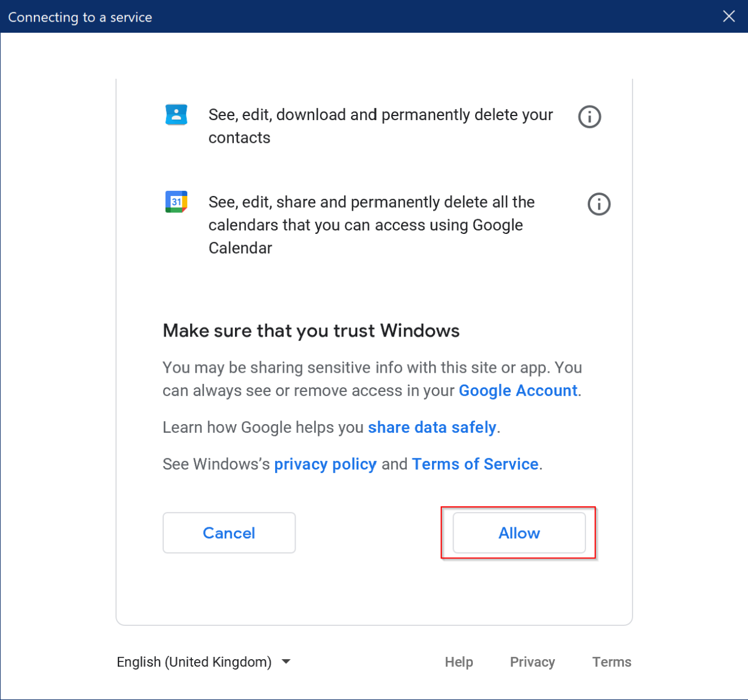
Task: Close the Connecting to a service window
Action: [x=729, y=16]
